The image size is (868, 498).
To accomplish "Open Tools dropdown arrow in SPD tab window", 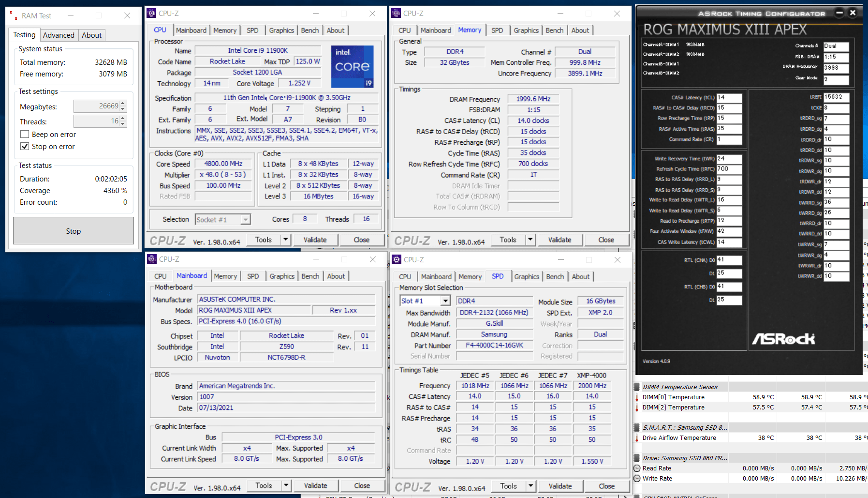I will [530, 486].
